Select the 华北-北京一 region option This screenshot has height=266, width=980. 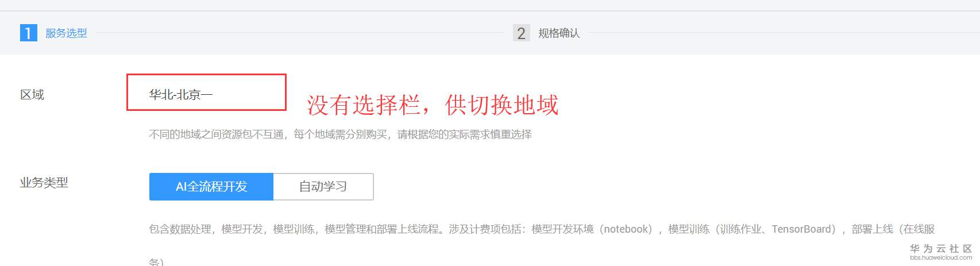tap(180, 95)
